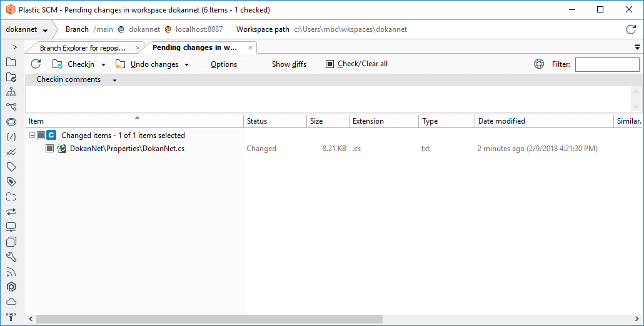Click the workspace path c:\Users\mbc\wkspaces\dokannet
The width and height of the screenshot is (644, 326).
point(351,29)
